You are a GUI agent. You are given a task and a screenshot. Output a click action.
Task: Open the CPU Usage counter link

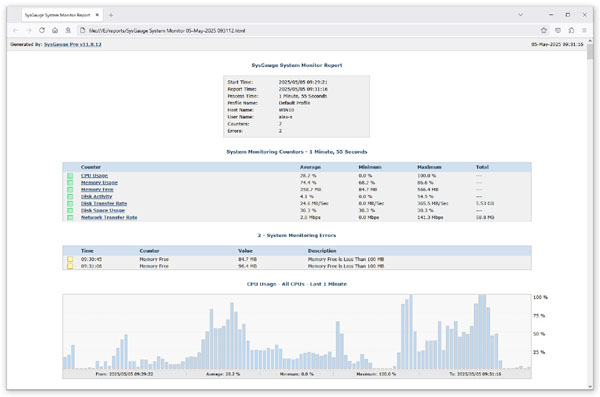(x=94, y=176)
